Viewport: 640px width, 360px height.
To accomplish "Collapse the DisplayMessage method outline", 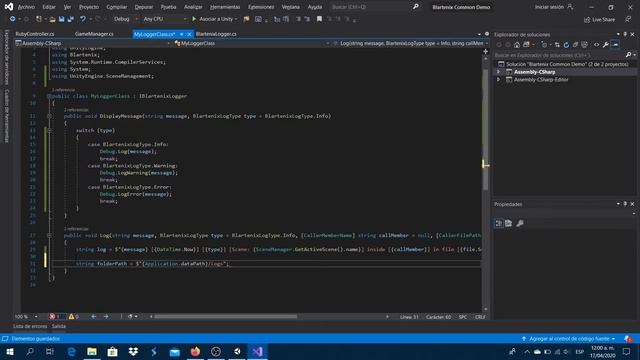I will (x=49, y=116).
